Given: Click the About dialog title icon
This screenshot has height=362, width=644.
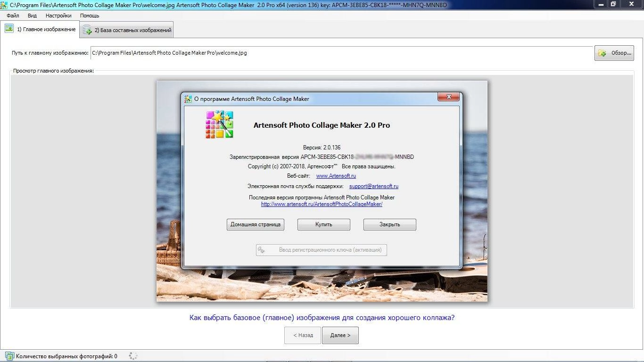Looking at the screenshot, I should tap(188, 99).
